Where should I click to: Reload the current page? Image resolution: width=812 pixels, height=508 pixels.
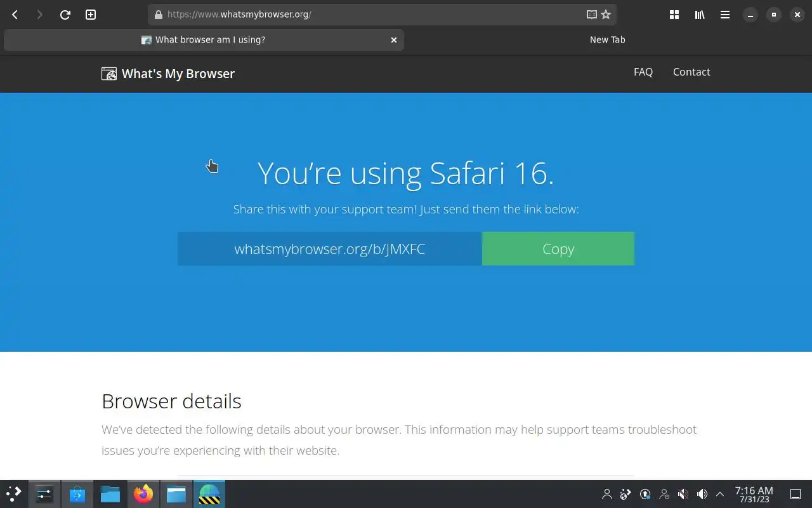click(65, 15)
